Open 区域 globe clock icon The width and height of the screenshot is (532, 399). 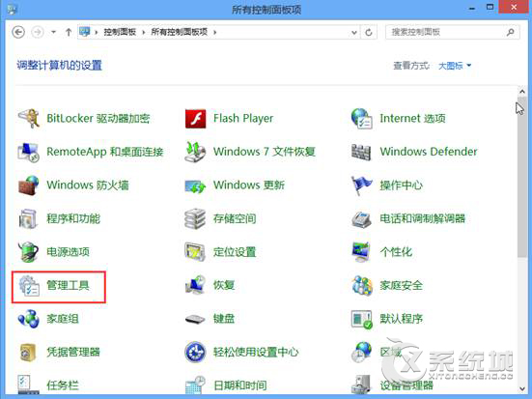[361, 352]
